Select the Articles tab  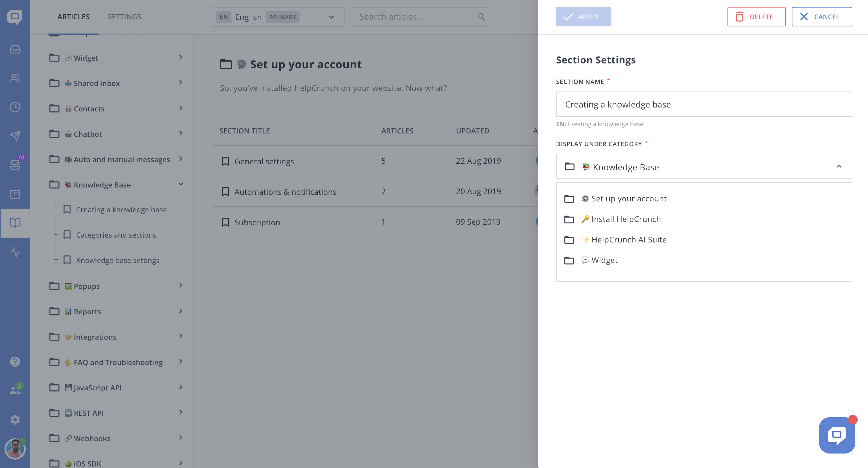click(x=73, y=17)
